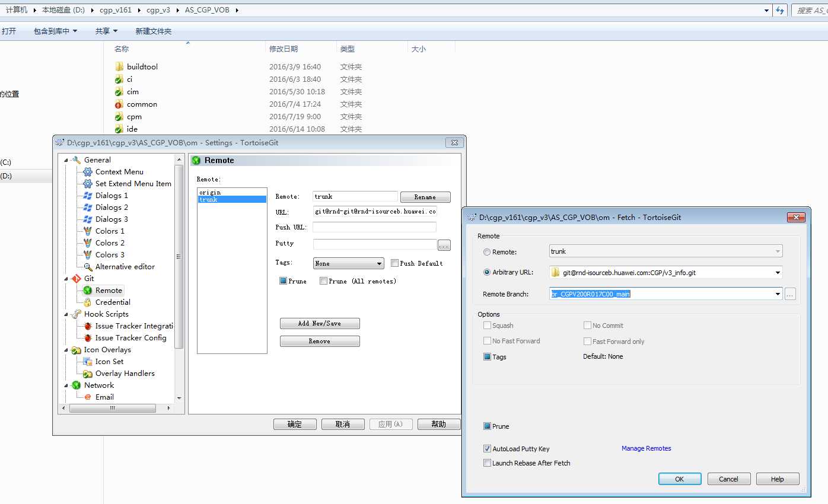The width and height of the screenshot is (828, 504).
Task: Click 确定 in the Settings dialog
Action: [295, 424]
